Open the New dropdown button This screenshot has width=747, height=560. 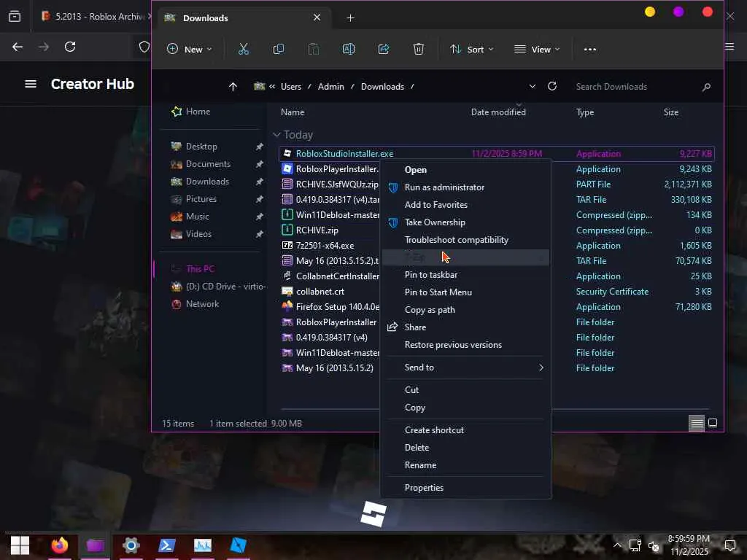pyautogui.click(x=189, y=49)
